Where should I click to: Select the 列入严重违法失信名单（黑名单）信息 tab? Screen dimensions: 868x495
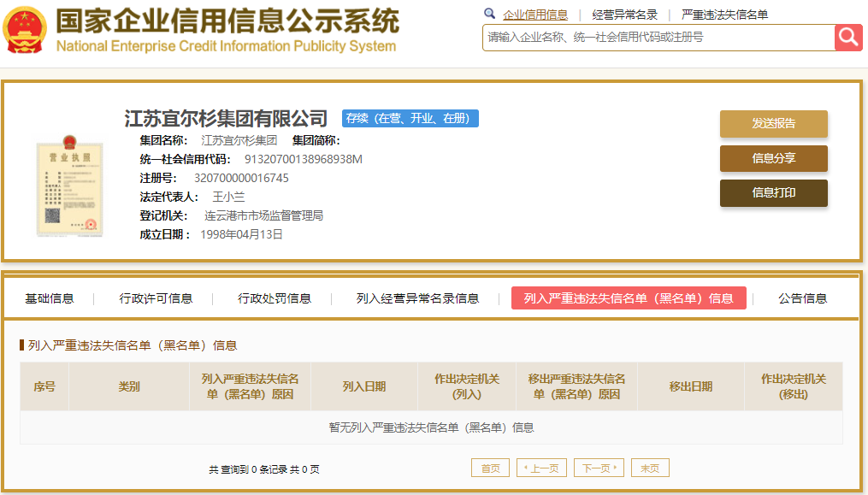(x=629, y=298)
